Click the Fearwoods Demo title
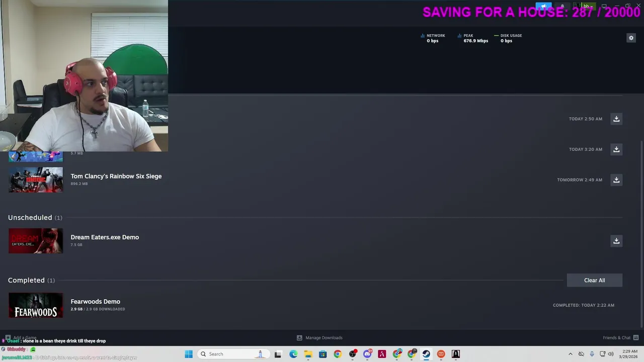644x362 pixels. tap(96, 302)
